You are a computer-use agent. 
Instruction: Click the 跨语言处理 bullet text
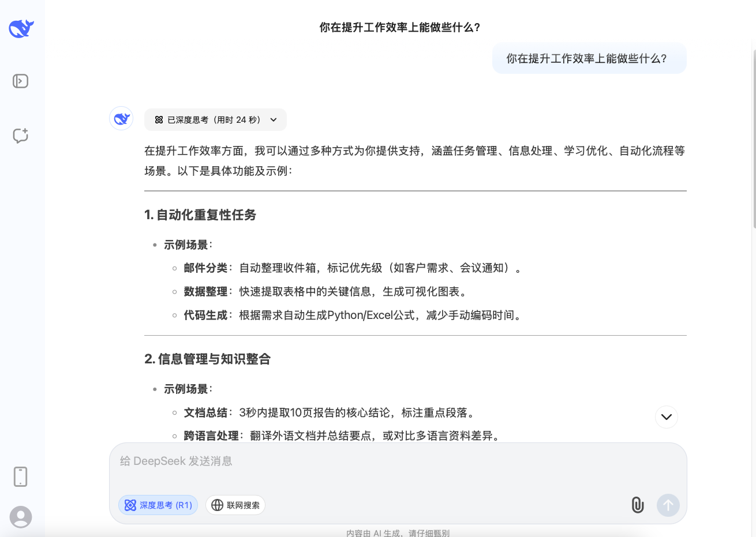[x=342, y=436]
